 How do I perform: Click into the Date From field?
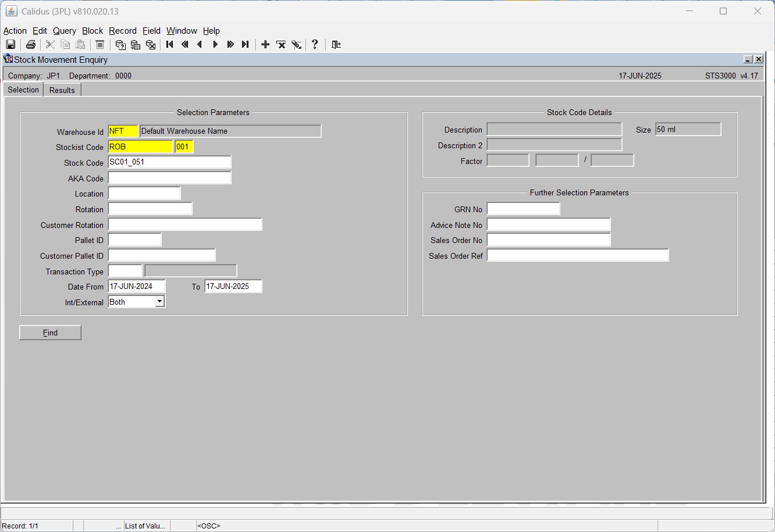pyautogui.click(x=137, y=287)
